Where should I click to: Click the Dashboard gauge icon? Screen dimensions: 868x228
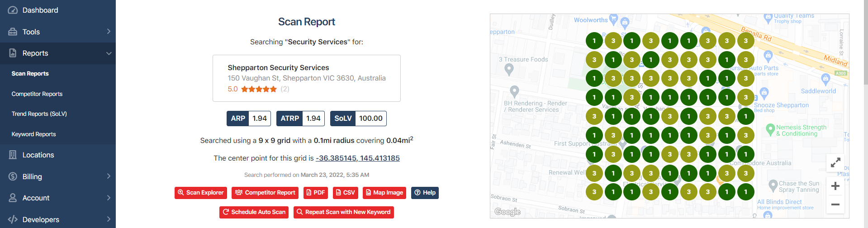[x=13, y=10]
